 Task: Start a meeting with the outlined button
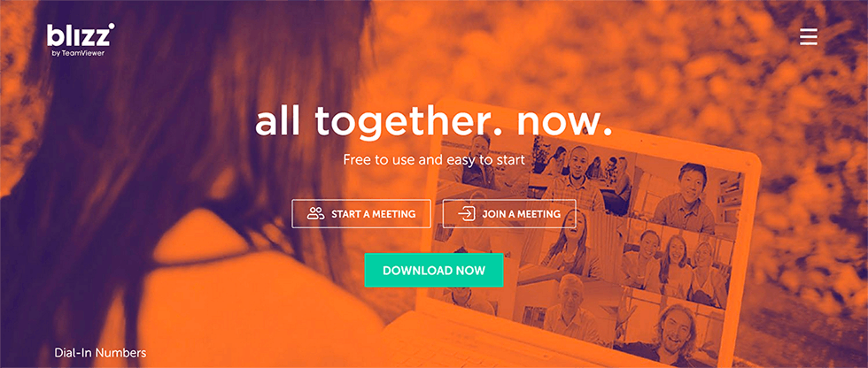(x=361, y=214)
